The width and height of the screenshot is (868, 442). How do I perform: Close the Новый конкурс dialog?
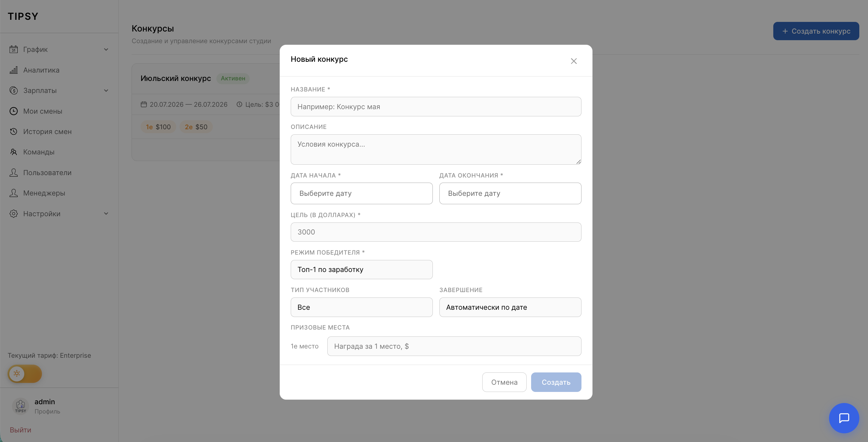coord(573,61)
